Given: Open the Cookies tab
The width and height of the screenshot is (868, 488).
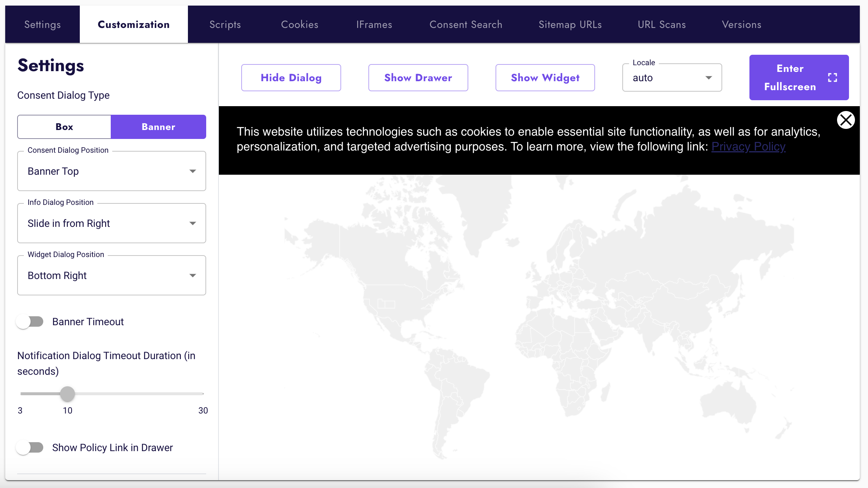Looking at the screenshot, I should [x=299, y=24].
